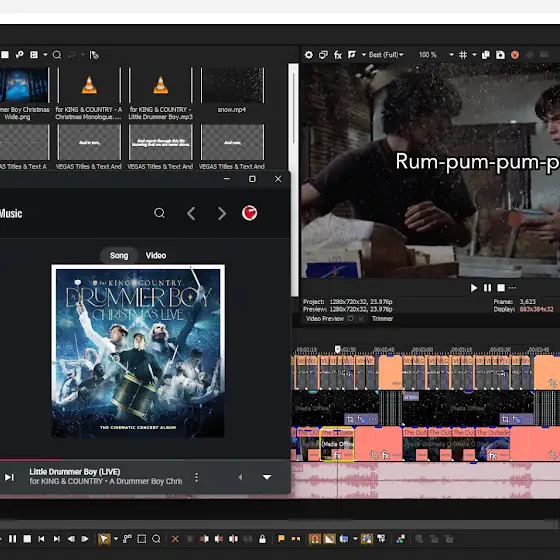Screen dimensions: 560x560
Task: Select the Selection Edit tool
Action: (x=142, y=539)
